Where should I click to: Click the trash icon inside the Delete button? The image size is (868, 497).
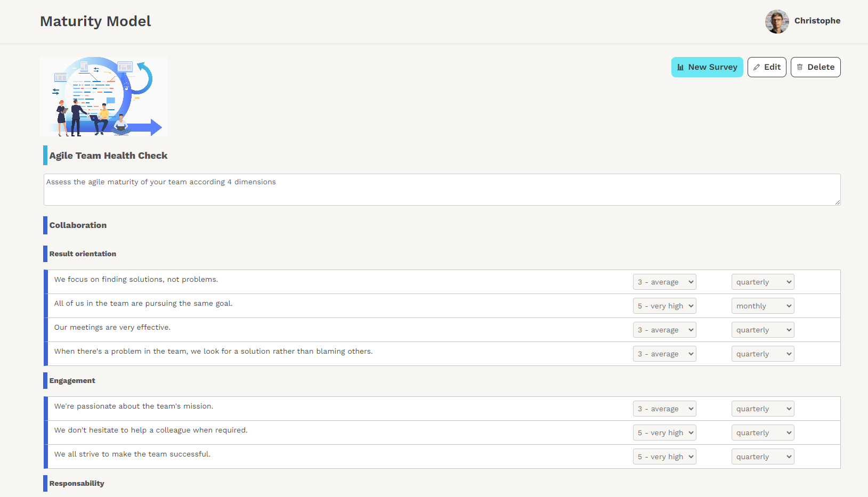[800, 67]
